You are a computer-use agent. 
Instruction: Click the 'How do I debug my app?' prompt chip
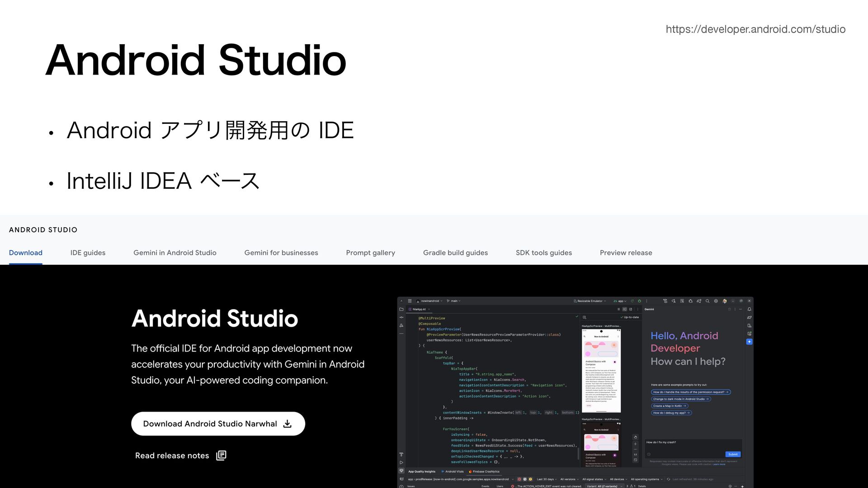[671, 413]
